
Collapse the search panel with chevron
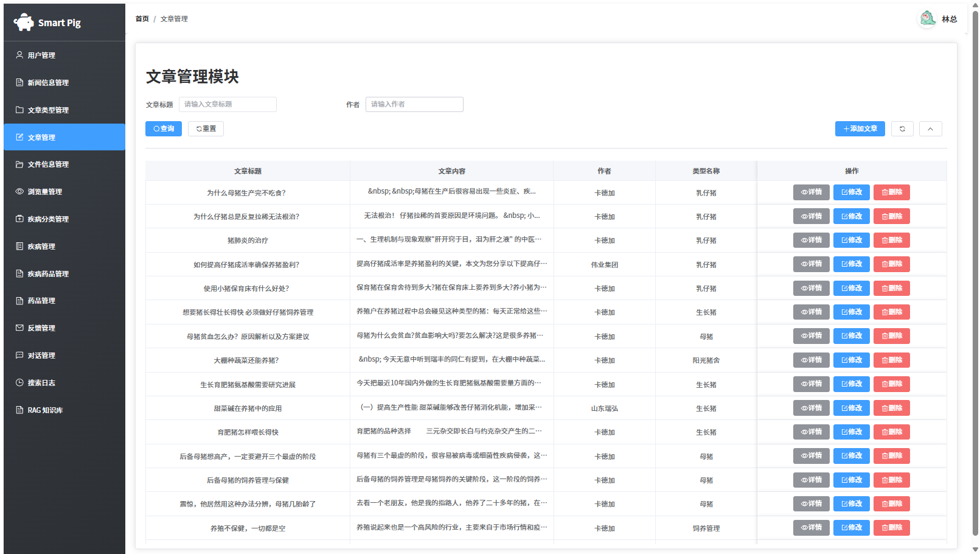930,128
